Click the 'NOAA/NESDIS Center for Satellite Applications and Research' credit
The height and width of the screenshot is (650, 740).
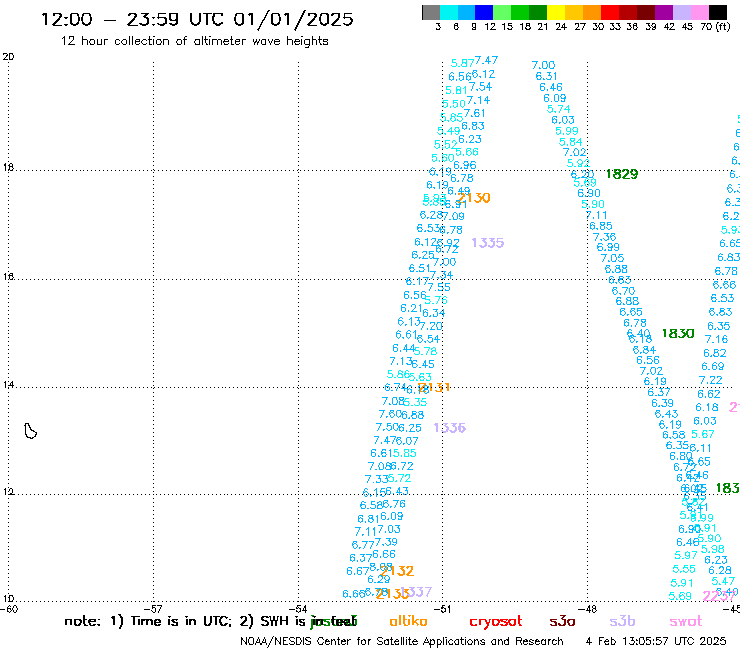coord(402,641)
